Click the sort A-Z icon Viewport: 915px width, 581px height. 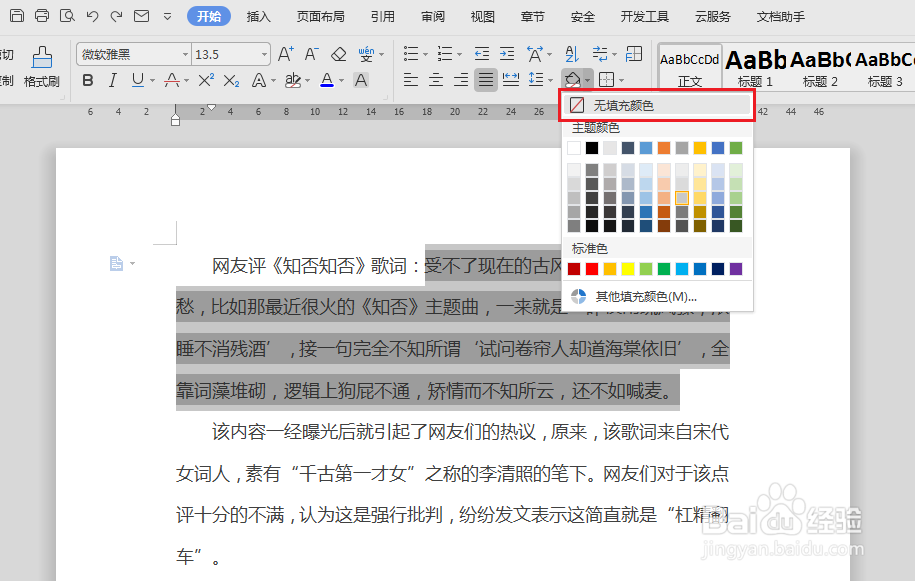(572, 54)
